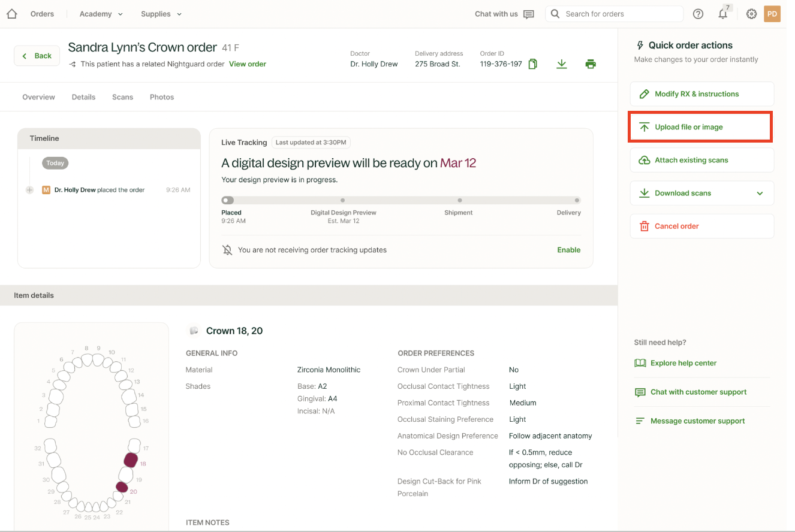Click the home icon in top navigation

(x=11, y=14)
